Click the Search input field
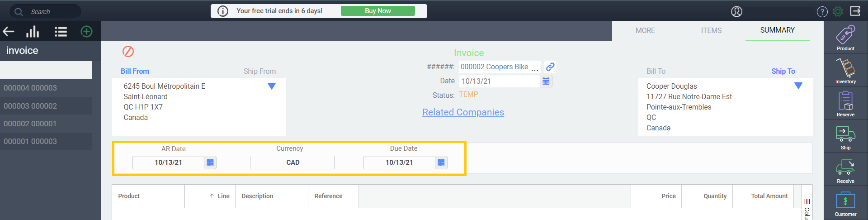Screen dimensions: 868x220 point(45,12)
